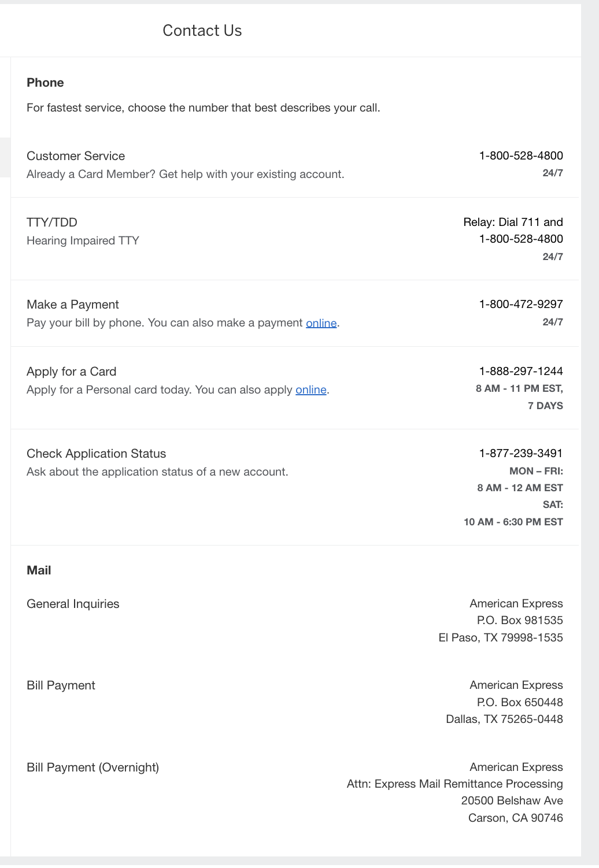Viewport: 599px width, 868px height.
Task: Click the Contact Us page title
Action: 202,31
